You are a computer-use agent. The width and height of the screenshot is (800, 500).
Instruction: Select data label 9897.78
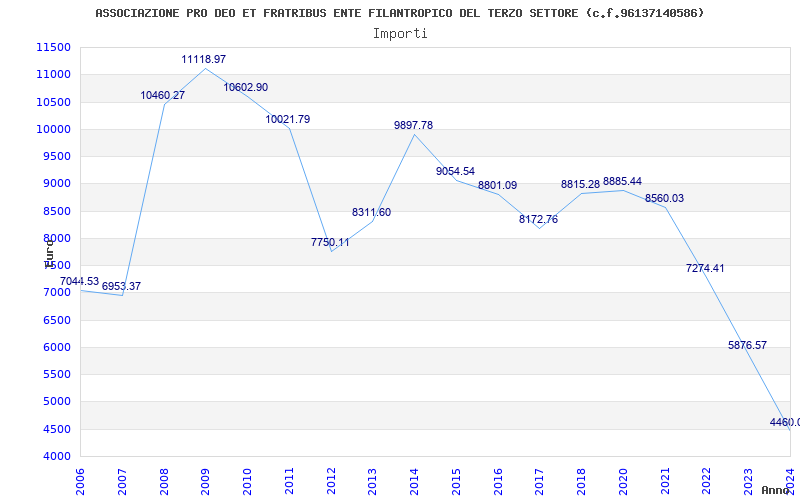point(413,125)
